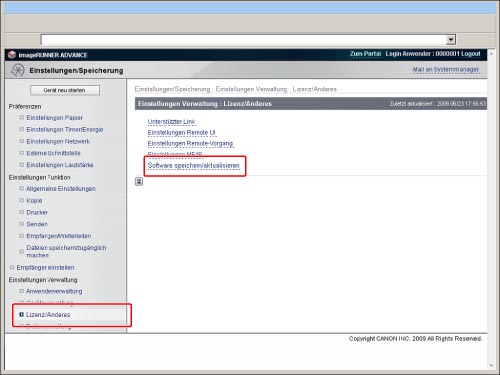Open Software speichern/aktualisieren link

click(194, 166)
